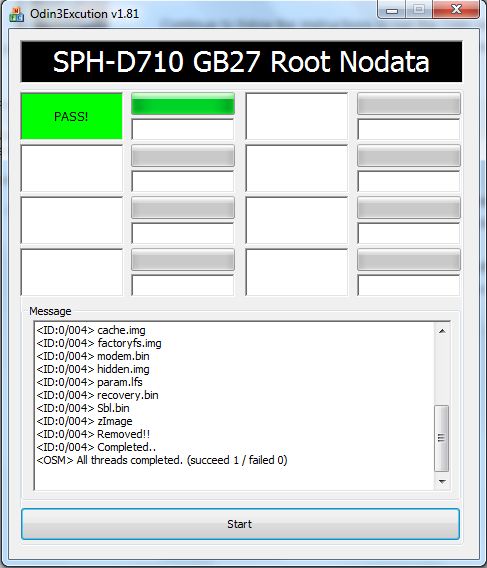The width and height of the screenshot is (487, 568).
Task: Click the Message log scrollbar thumb
Action: click(441, 438)
